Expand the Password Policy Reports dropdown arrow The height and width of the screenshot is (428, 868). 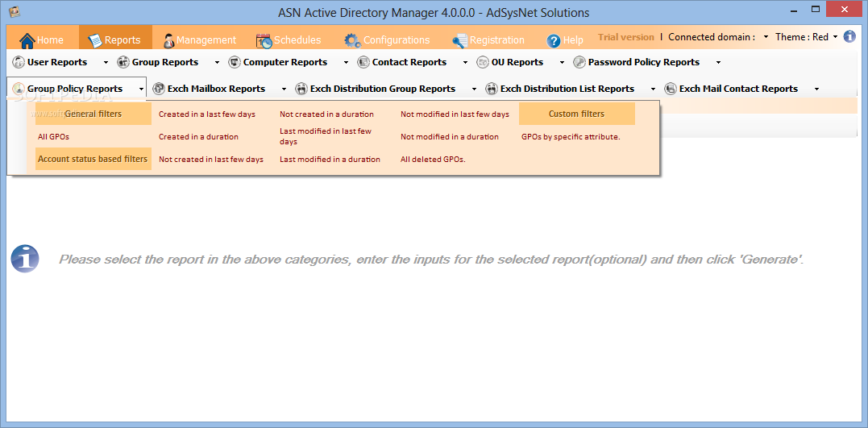point(719,63)
